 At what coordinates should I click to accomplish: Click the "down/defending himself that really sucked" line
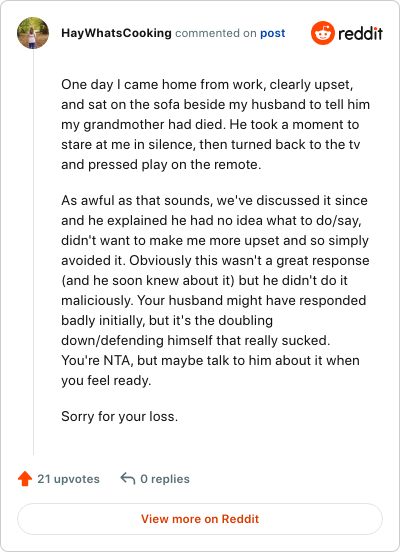coord(196,340)
